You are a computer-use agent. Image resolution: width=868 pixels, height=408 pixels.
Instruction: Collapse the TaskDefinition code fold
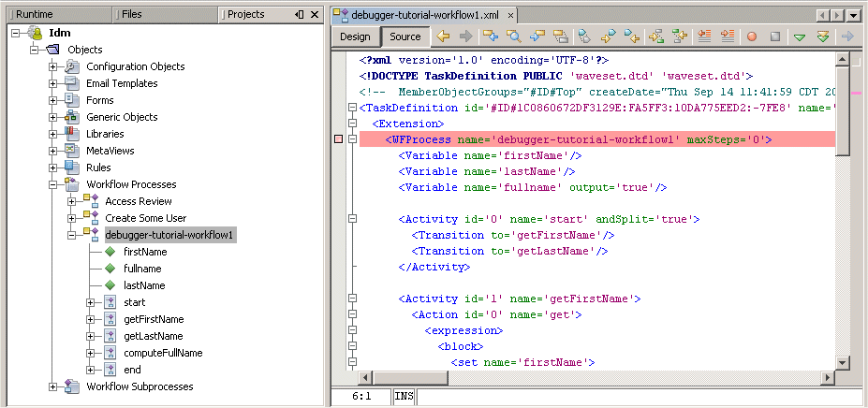point(351,108)
